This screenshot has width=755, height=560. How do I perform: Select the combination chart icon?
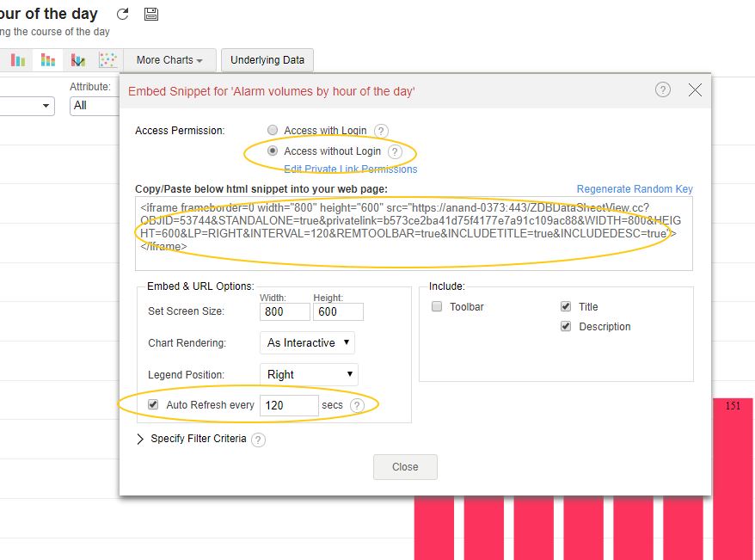(78, 60)
